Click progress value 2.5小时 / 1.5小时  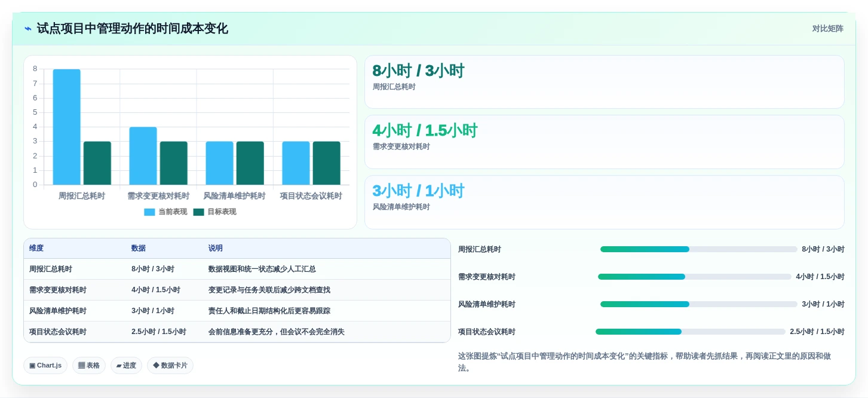817,332
